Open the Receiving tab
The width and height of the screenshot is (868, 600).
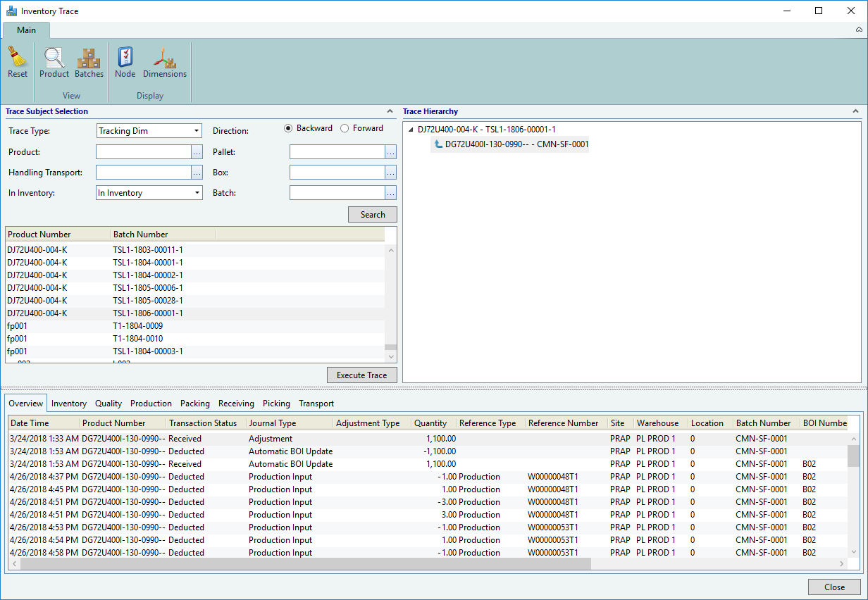(x=236, y=404)
